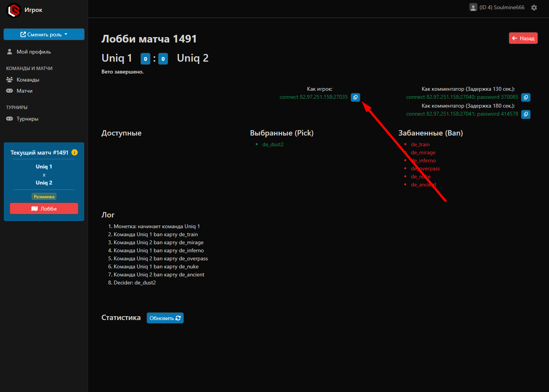Refresh statistics with "Обновить" button
The image size is (549, 392).
coord(165,318)
